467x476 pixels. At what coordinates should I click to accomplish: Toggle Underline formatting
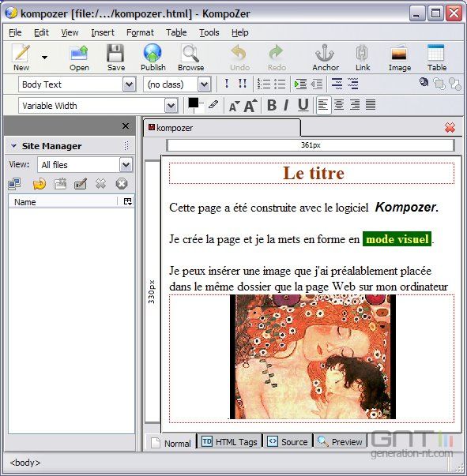pyautogui.click(x=303, y=105)
